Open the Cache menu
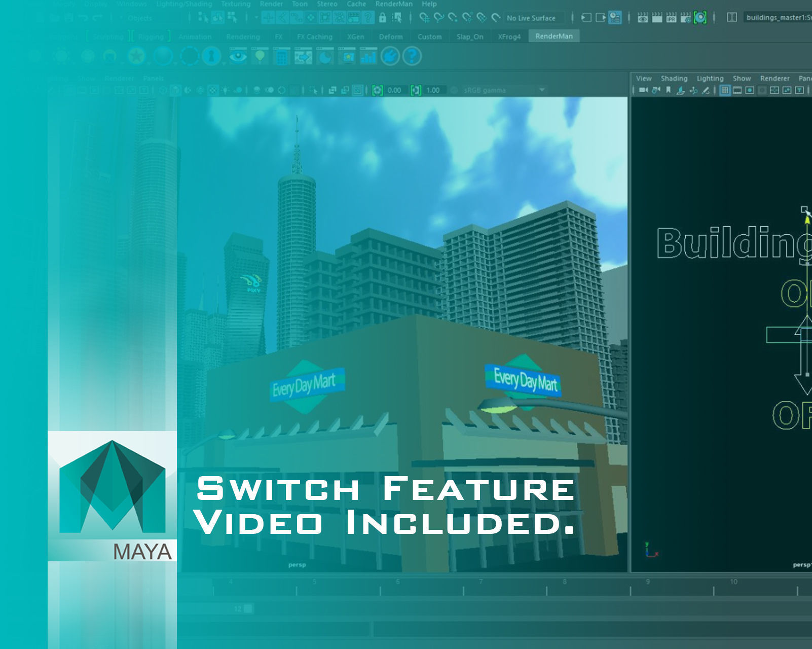 click(x=356, y=4)
